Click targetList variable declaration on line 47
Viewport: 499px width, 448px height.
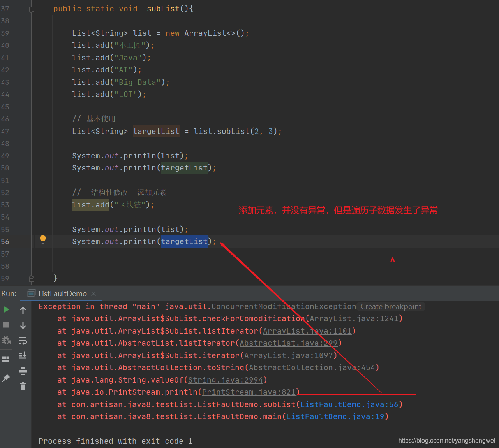(156, 131)
